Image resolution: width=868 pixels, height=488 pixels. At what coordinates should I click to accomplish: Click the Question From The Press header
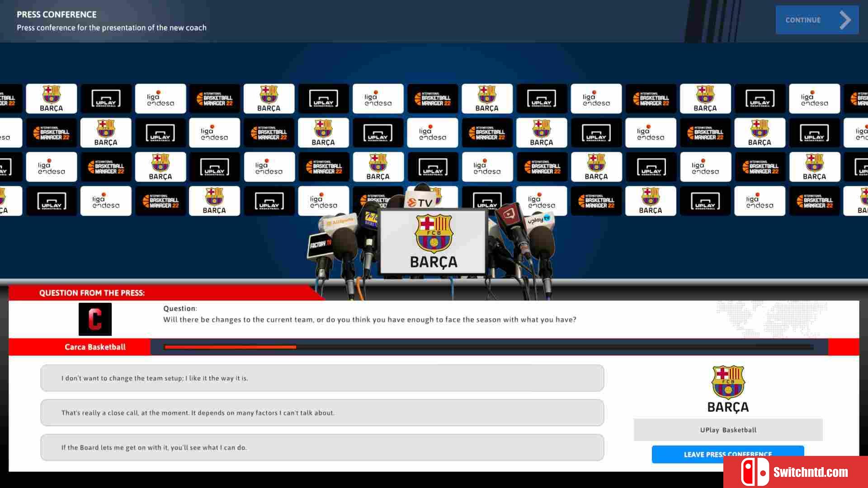coord(92,293)
